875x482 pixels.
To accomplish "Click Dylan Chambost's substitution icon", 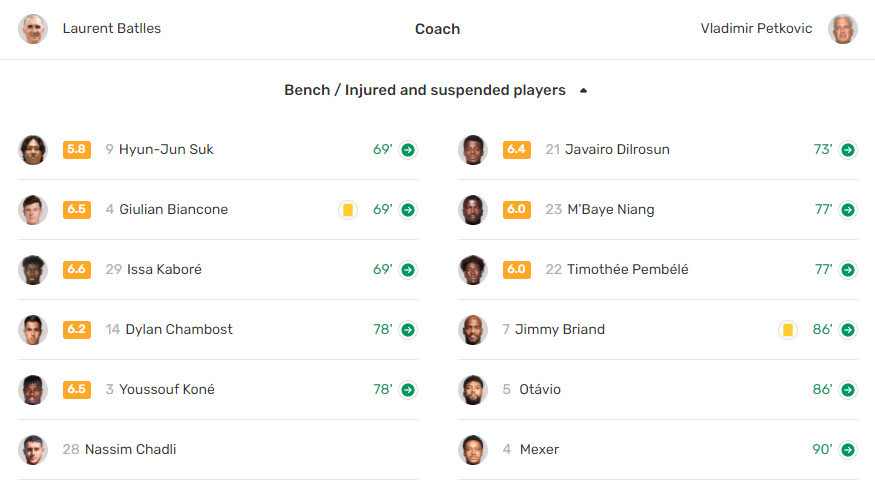I will click(x=408, y=330).
